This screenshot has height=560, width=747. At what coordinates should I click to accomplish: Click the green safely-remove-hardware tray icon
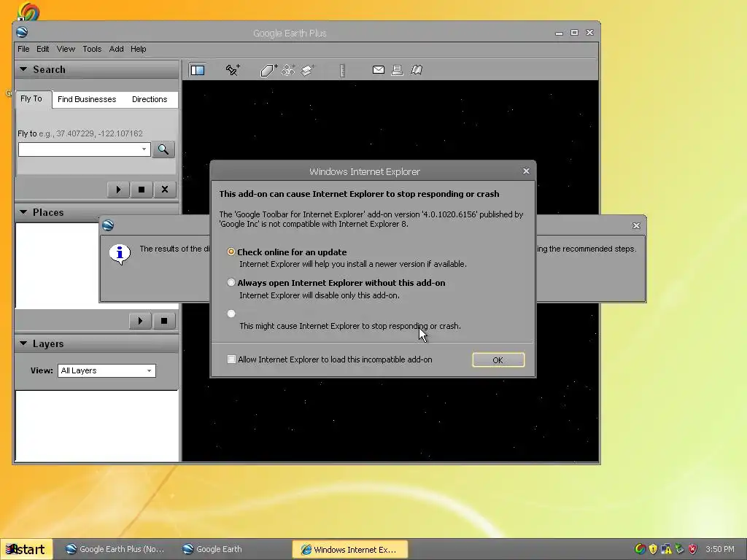(679, 549)
